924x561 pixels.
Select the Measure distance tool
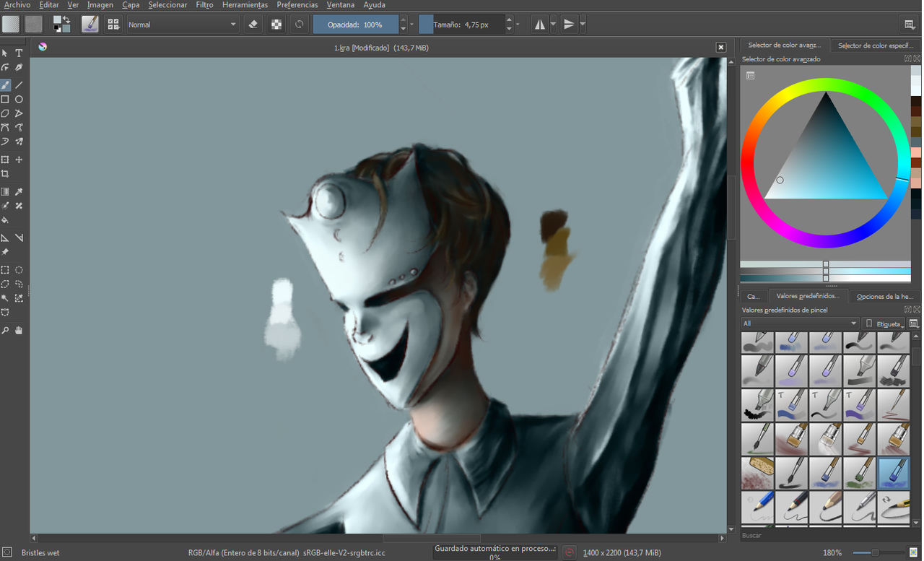[x=19, y=238]
